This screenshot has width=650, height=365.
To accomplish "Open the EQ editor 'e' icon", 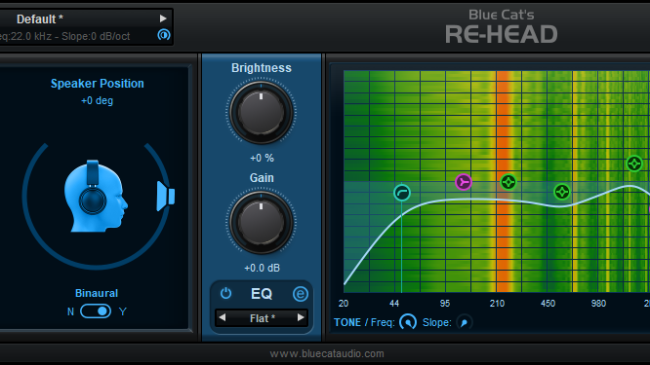I will (x=300, y=294).
